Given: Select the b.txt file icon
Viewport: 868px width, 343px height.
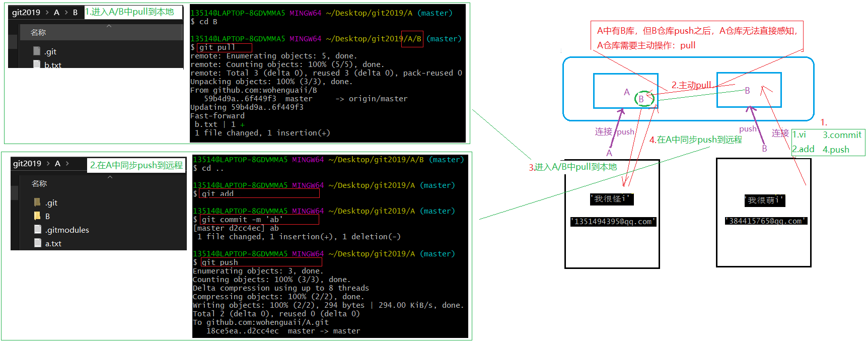Looking at the screenshot, I should click(x=37, y=64).
